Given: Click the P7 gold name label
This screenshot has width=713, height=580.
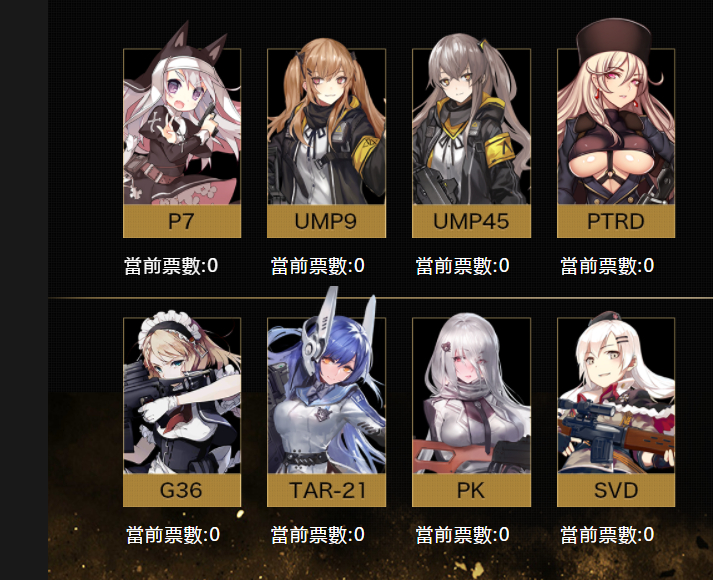Looking at the screenshot, I should [182, 221].
